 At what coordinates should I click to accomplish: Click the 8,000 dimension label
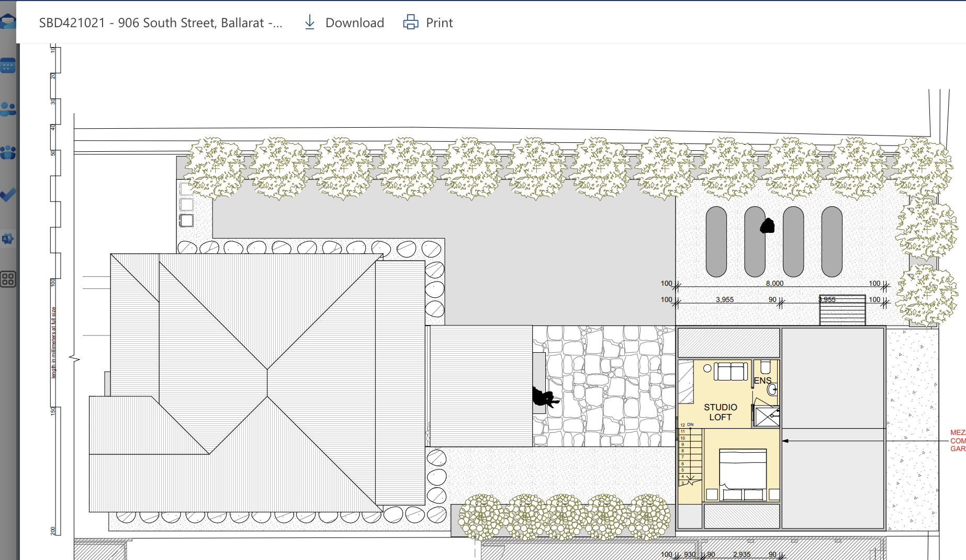[x=774, y=283]
